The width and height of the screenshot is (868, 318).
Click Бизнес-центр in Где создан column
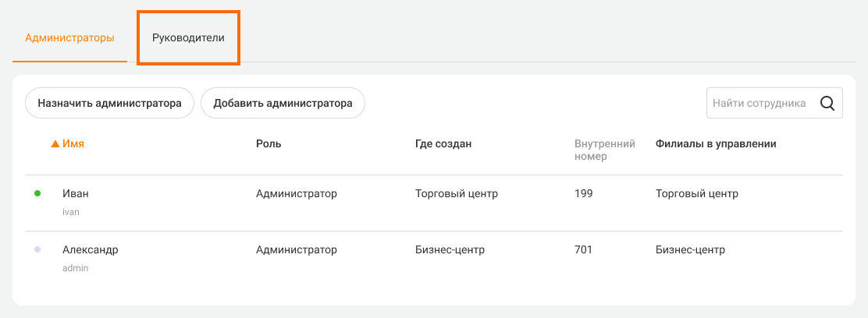450,250
